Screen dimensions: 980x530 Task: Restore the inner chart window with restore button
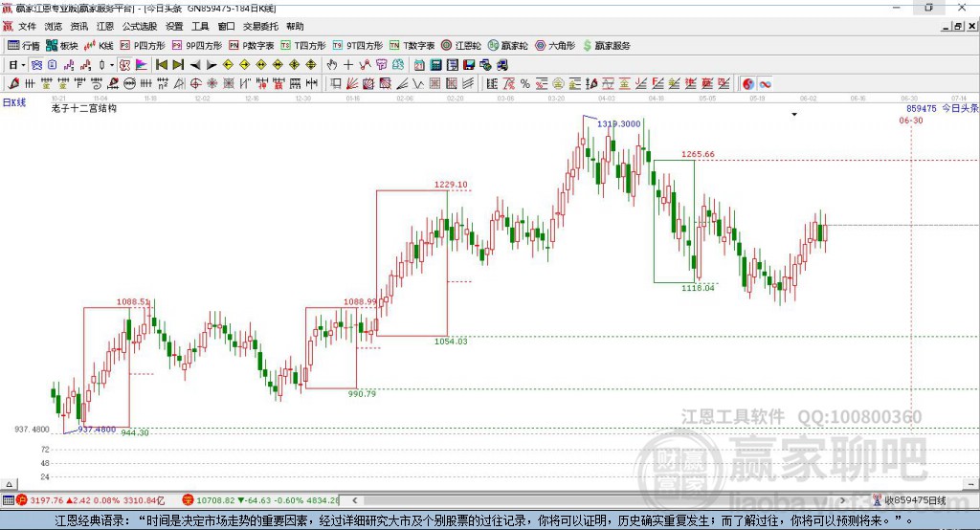point(957,26)
